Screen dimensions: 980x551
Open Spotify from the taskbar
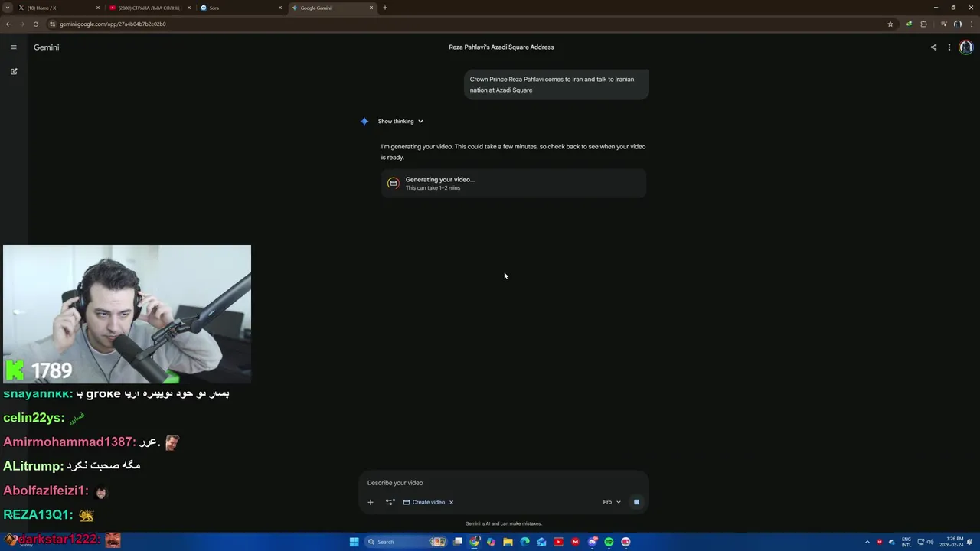pyautogui.click(x=609, y=542)
